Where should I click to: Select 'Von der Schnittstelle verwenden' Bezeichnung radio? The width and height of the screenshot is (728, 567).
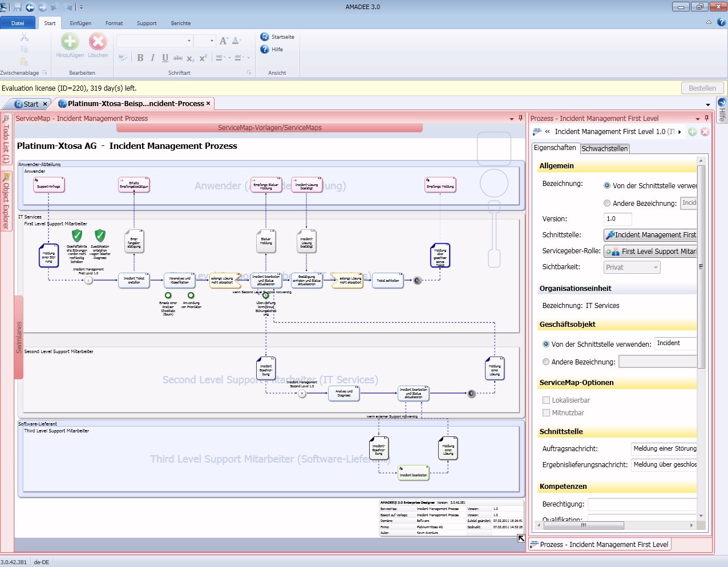(x=607, y=185)
